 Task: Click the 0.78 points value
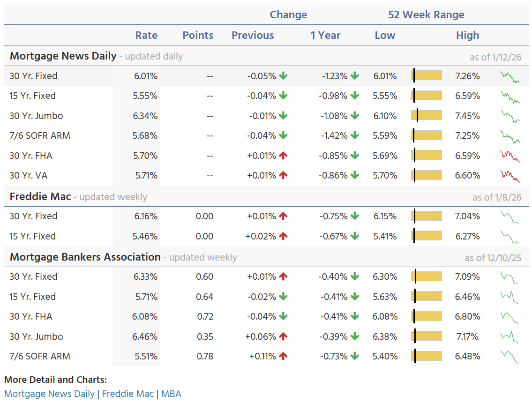205,357
